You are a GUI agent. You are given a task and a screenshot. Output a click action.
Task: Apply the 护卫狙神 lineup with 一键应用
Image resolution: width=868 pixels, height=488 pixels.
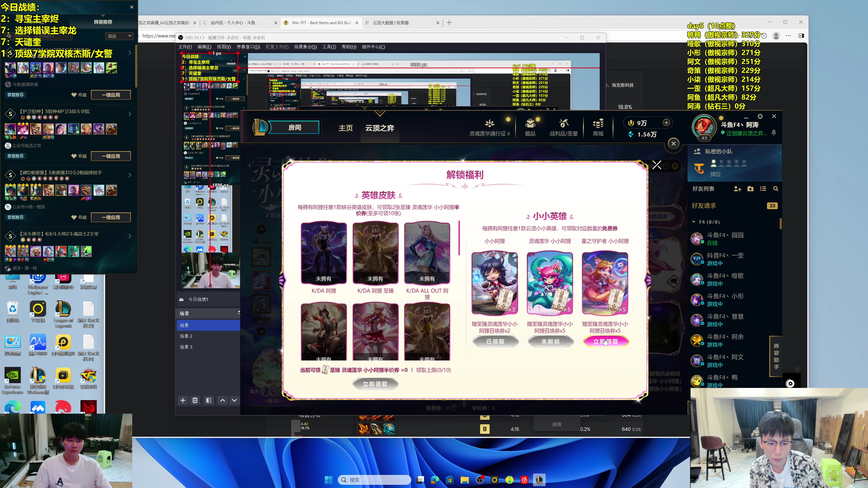point(111,156)
